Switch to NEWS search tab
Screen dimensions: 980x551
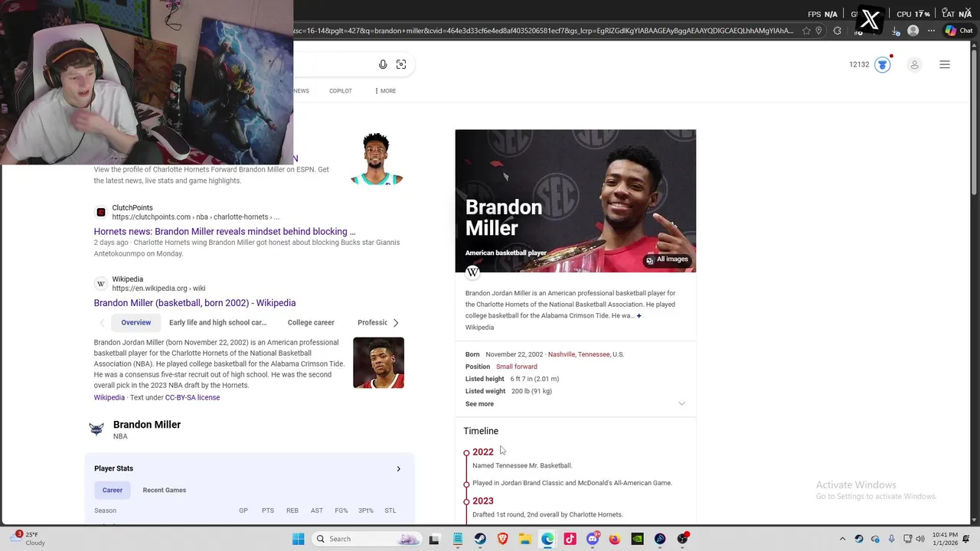pos(301,91)
